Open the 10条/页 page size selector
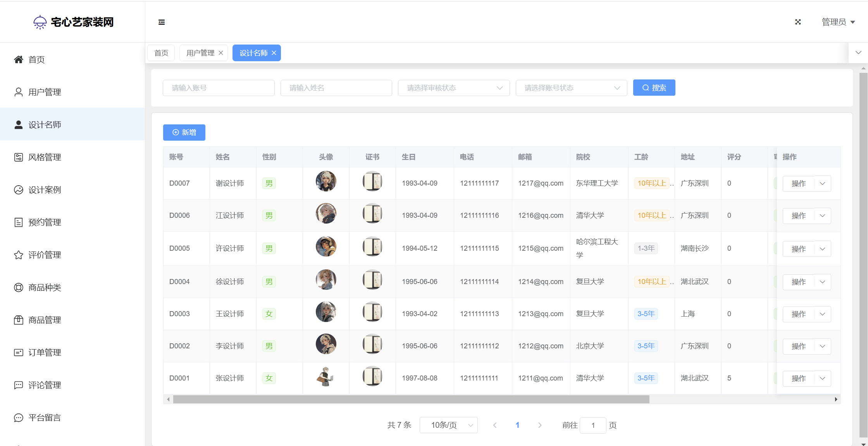This screenshot has width=868, height=446. (448, 425)
